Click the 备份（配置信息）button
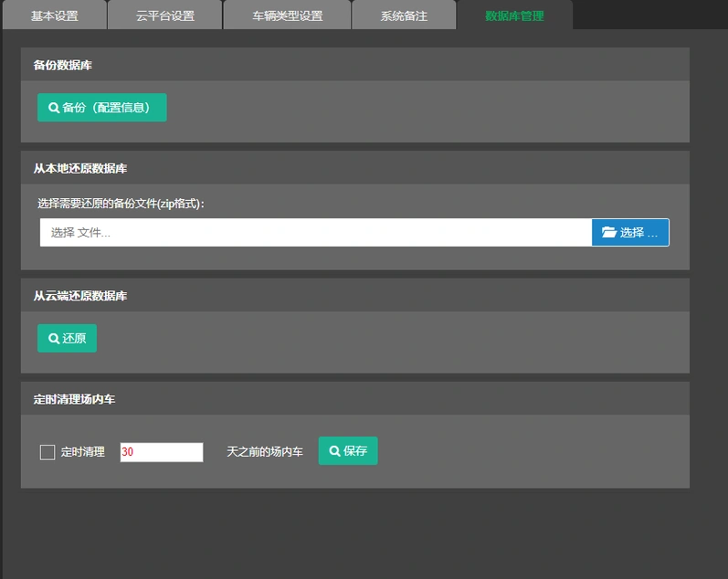Viewport: 728px width, 579px height. (102, 107)
